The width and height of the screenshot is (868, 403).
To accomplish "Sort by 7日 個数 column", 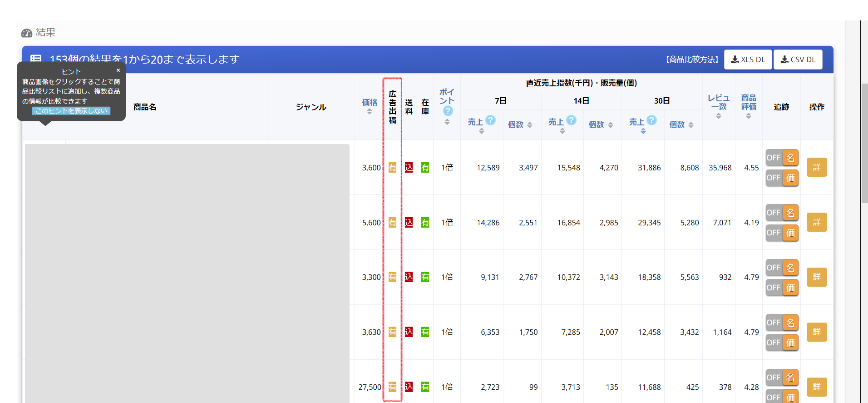I will coord(520,124).
